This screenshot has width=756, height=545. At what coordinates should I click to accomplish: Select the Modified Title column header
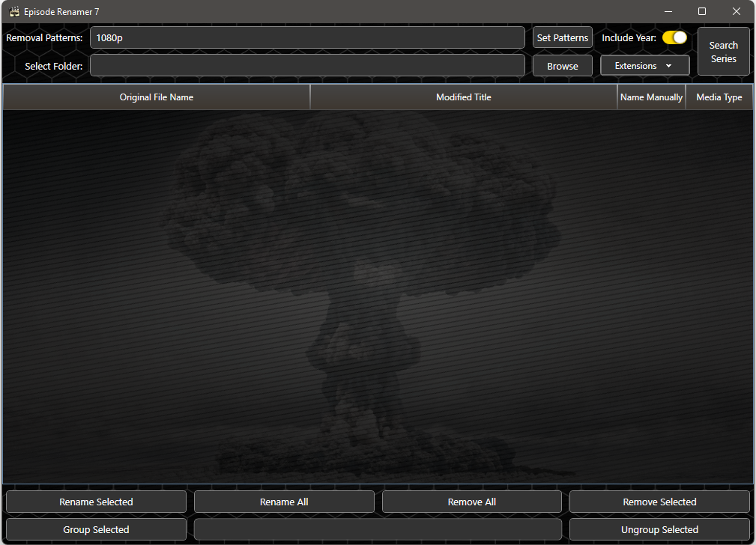tap(464, 97)
